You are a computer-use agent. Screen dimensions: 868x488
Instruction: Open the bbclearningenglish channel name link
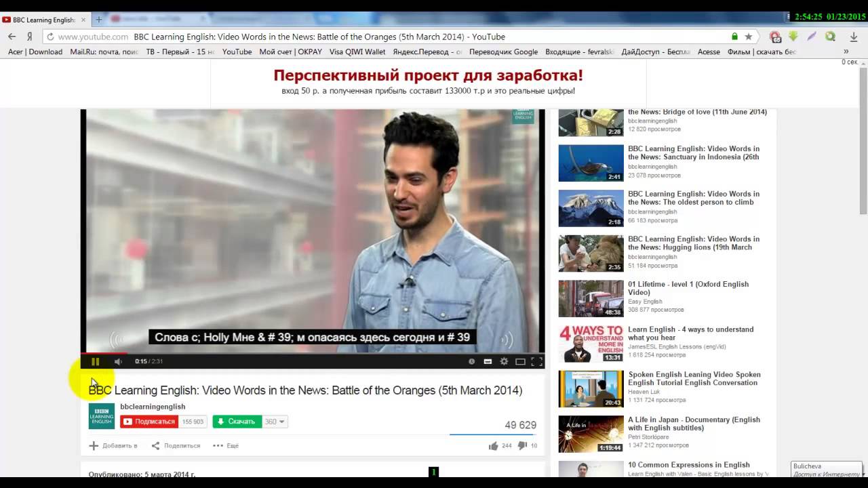click(153, 407)
